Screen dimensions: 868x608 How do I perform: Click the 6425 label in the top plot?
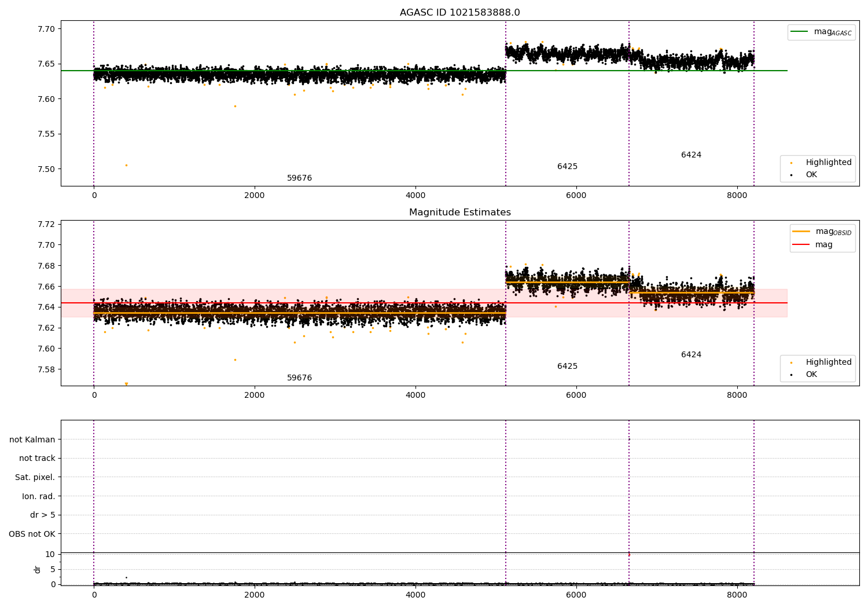coord(567,167)
